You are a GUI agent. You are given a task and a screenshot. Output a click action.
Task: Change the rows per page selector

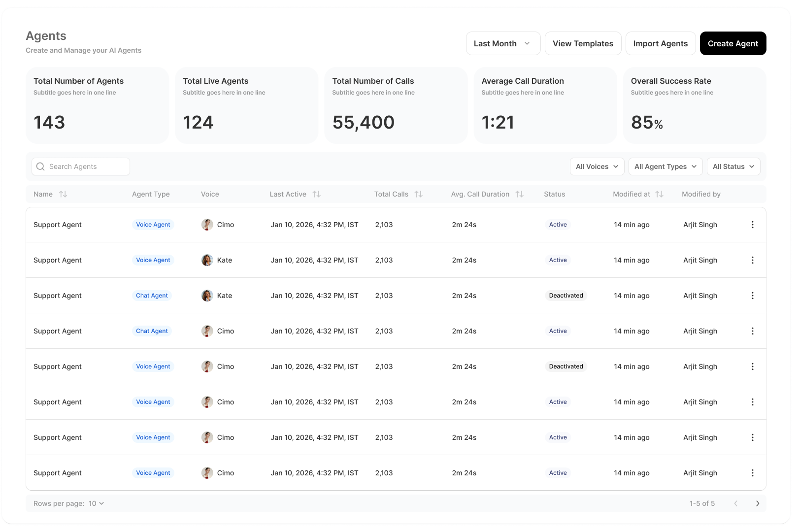pos(96,503)
